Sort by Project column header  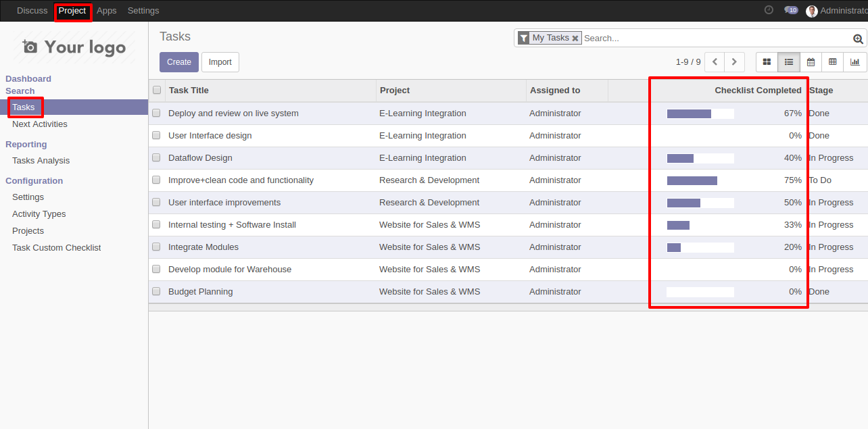451,91
